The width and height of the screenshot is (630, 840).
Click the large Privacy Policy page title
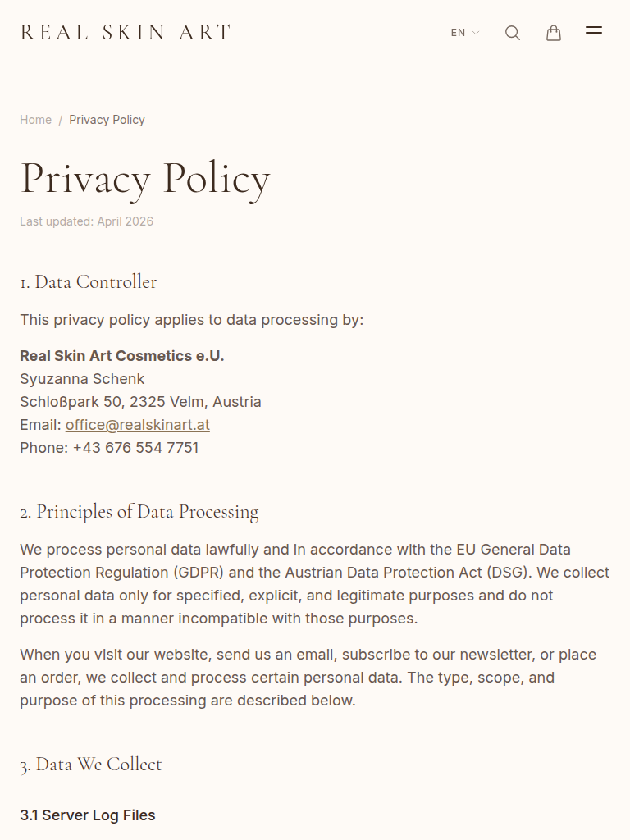[145, 178]
